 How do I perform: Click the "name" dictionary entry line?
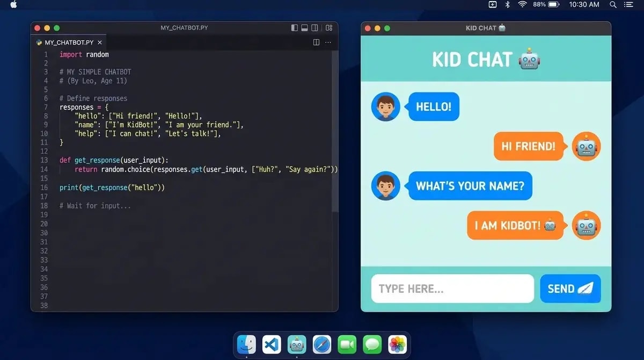(159, 125)
